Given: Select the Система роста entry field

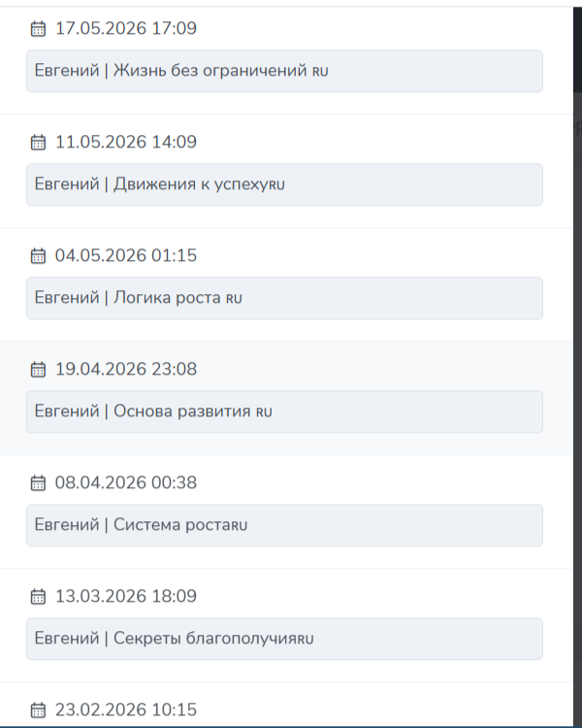Looking at the screenshot, I should tap(284, 525).
